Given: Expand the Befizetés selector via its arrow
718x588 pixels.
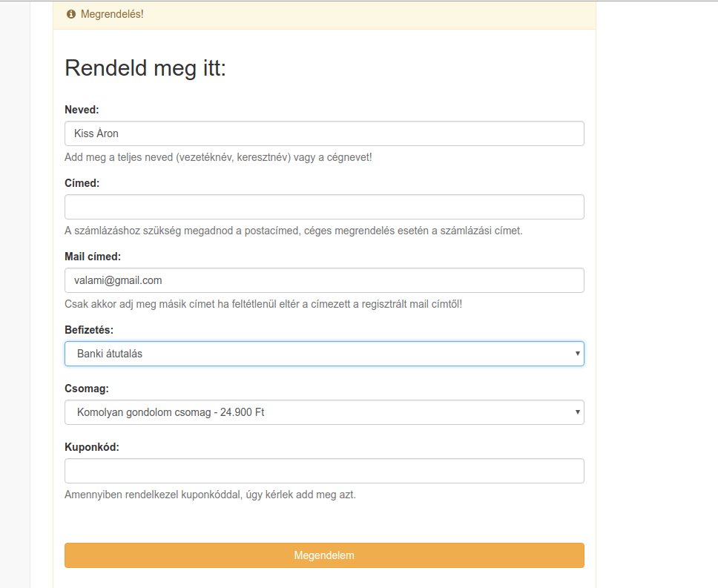Looking at the screenshot, I should [x=577, y=354].
